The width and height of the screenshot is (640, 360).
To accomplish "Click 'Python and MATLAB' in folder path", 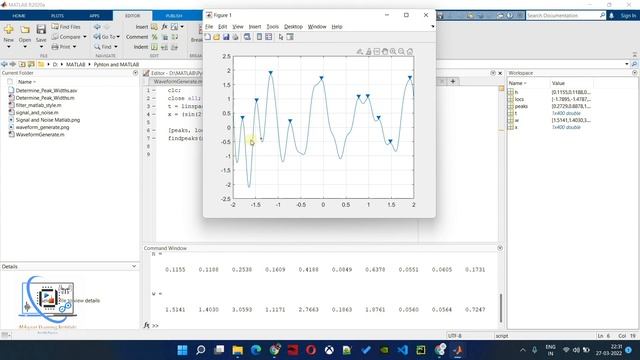I will pyautogui.click(x=116, y=64).
